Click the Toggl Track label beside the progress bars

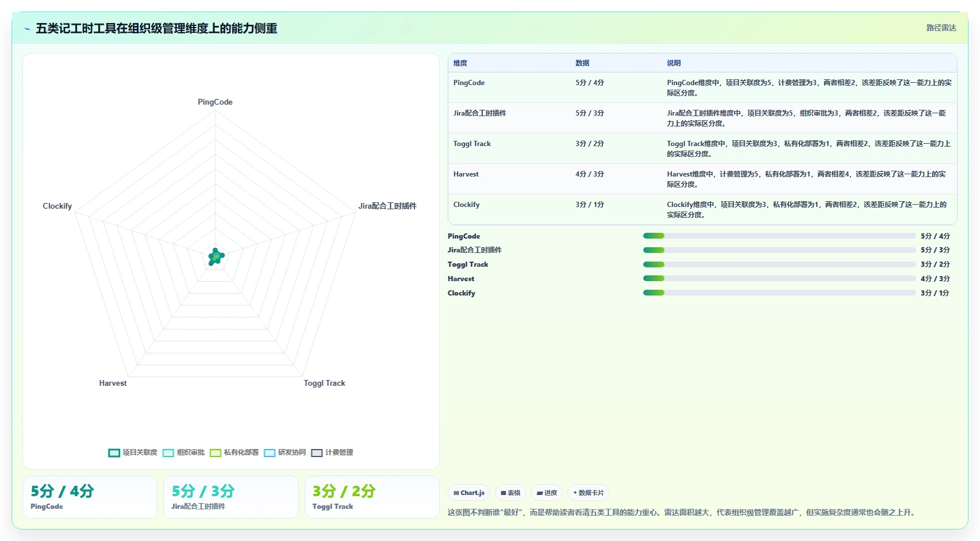[468, 264]
